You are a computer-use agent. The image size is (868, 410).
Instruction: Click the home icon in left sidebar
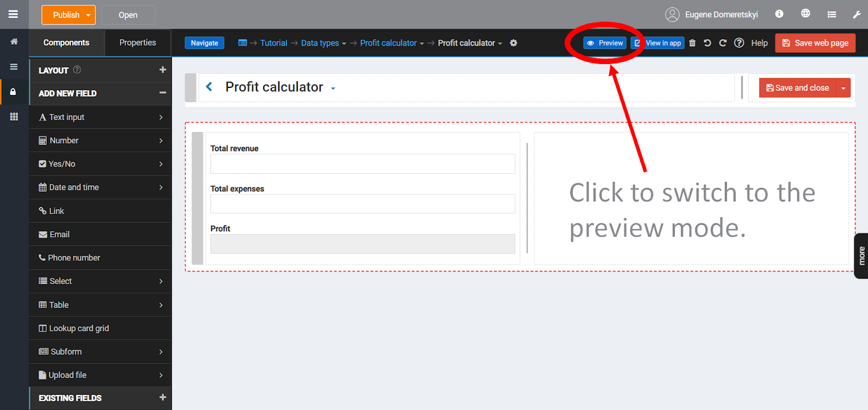14,42
